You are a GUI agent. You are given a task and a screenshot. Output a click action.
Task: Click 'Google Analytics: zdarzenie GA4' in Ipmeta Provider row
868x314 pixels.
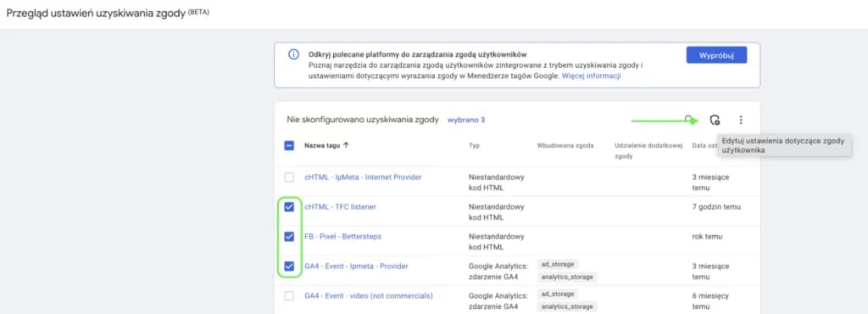click(x=498, y=272)
